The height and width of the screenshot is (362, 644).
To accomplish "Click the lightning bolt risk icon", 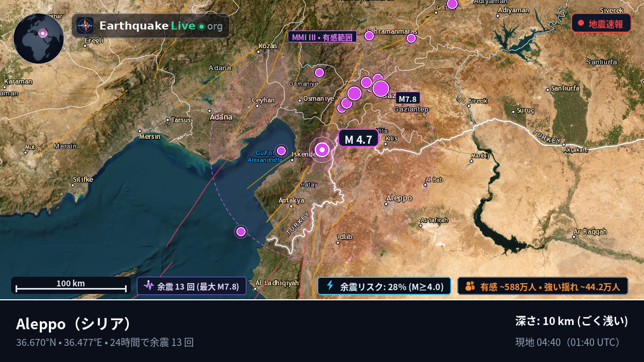I will (x=330, y=286).
